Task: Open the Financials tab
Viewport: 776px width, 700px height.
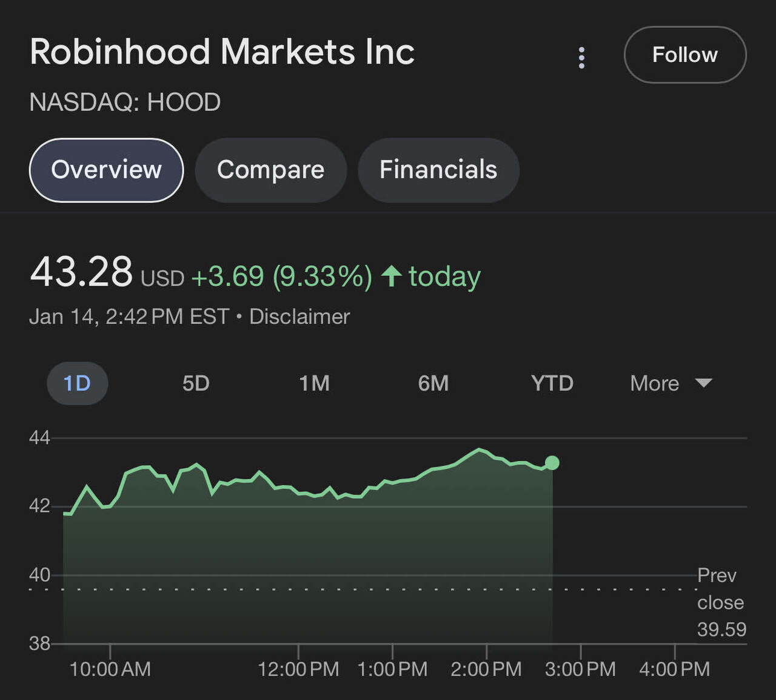Action: [x=438, y=170]
